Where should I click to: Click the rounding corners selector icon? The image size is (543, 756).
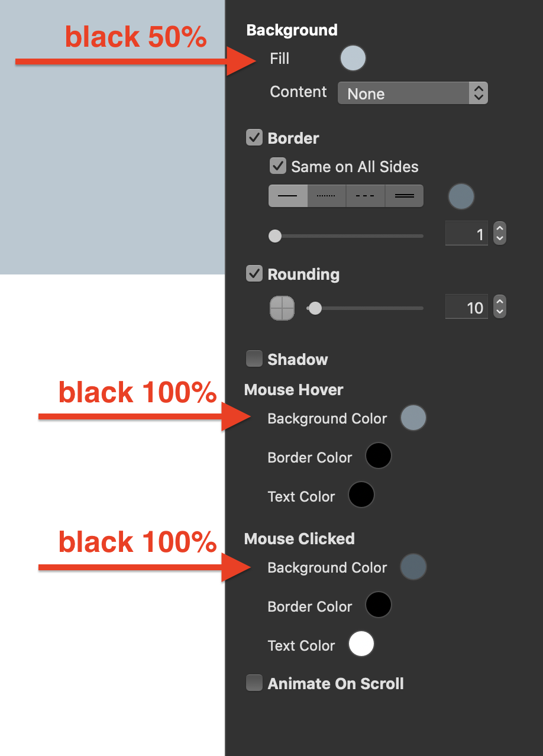click(x=282, y=308)
